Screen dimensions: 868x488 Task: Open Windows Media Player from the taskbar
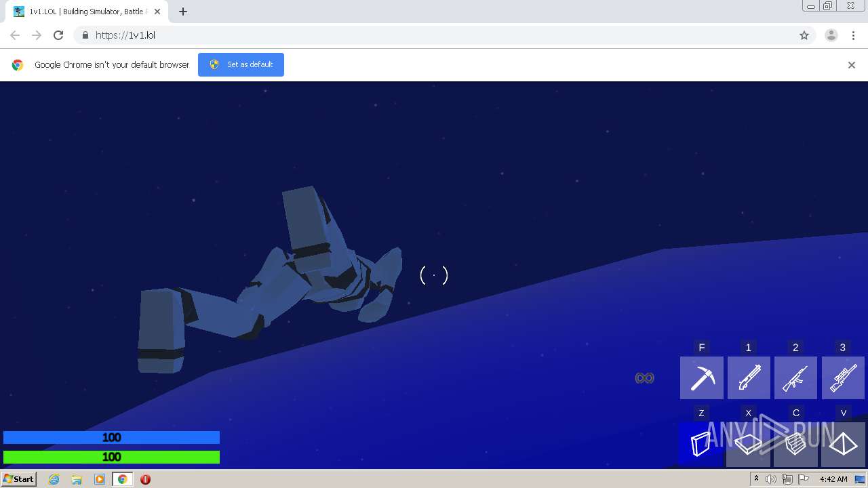(100, 479)
